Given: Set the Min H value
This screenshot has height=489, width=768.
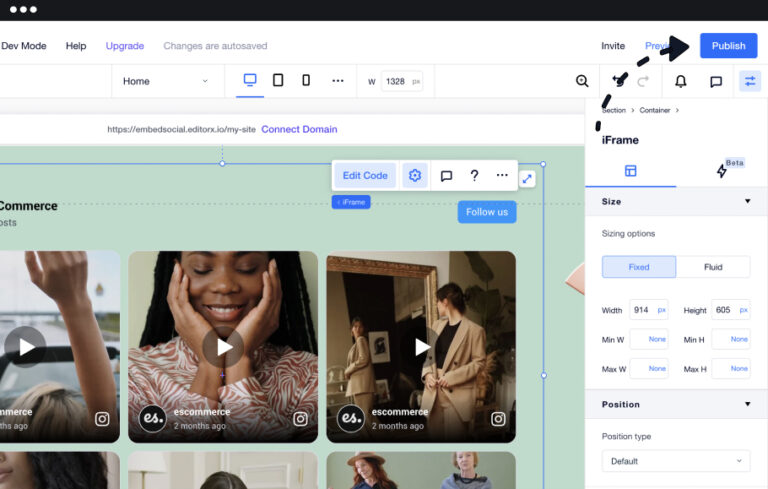Looking at the screenshot, I should [x=730, y=339].
